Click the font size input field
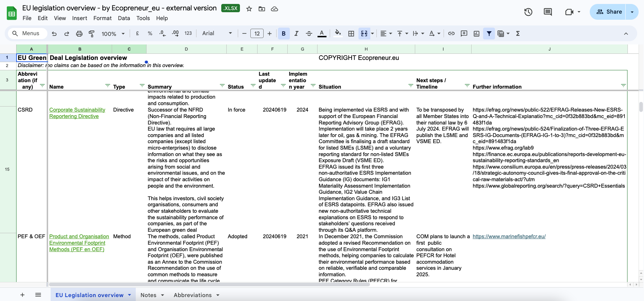Image resolution: width=644 pixels, height=301 pixels. point(257,34)
